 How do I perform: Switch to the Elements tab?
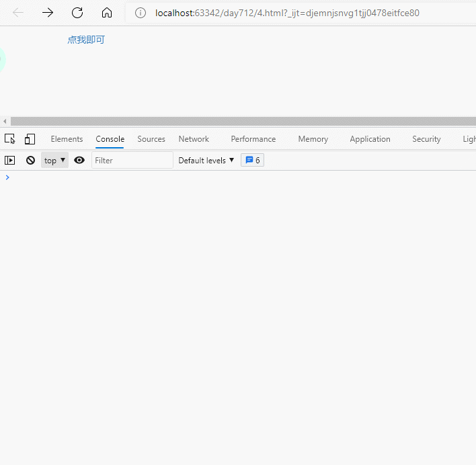coord(67,139)
